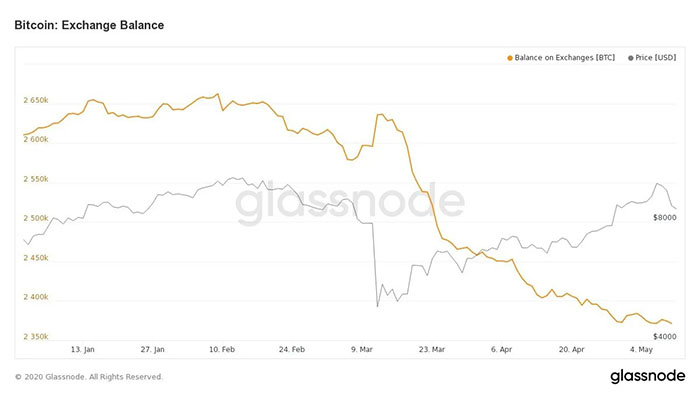Viewport: 700px width, 394px height.
Task: Click the Bitcoin: Exchange Balance title
Action: 89,25
